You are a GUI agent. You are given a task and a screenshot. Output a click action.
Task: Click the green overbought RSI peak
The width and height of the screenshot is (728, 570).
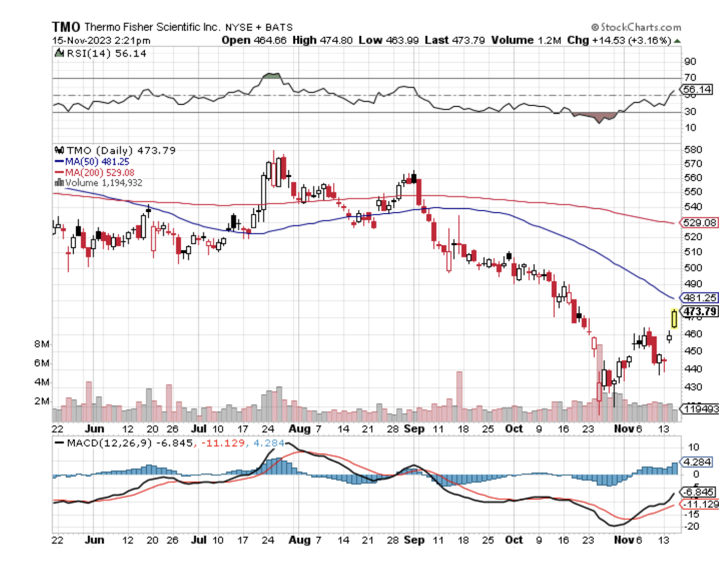272,76
